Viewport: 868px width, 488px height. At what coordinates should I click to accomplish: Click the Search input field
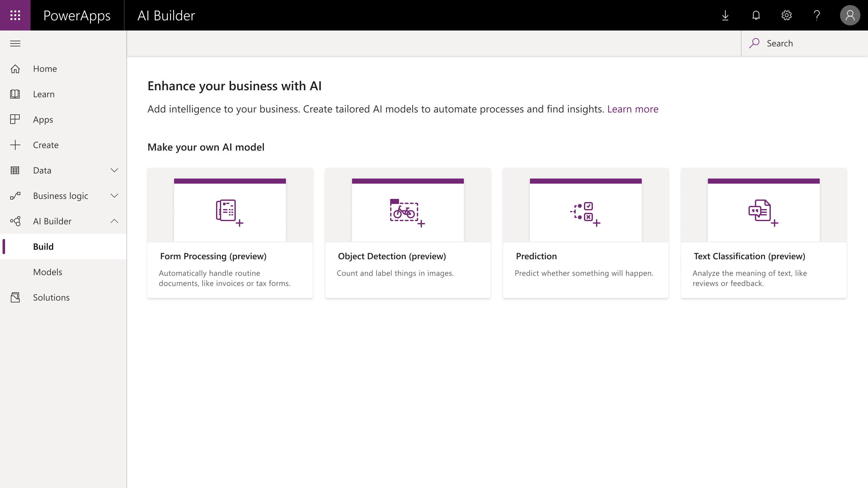point(805,43)
